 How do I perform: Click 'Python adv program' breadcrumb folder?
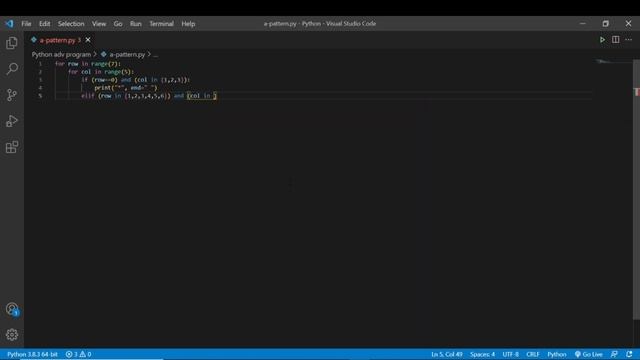click(x=61, y=54)
